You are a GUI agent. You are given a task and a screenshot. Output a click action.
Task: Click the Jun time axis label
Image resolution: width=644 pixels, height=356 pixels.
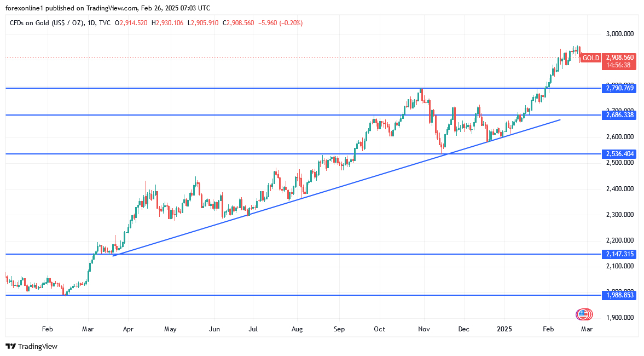tap(214, 329)
